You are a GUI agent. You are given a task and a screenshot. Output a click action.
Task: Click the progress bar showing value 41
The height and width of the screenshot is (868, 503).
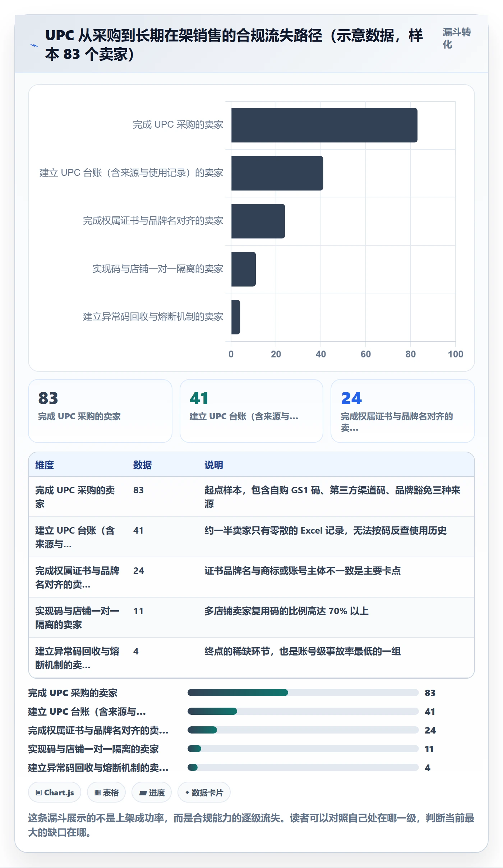303,711
